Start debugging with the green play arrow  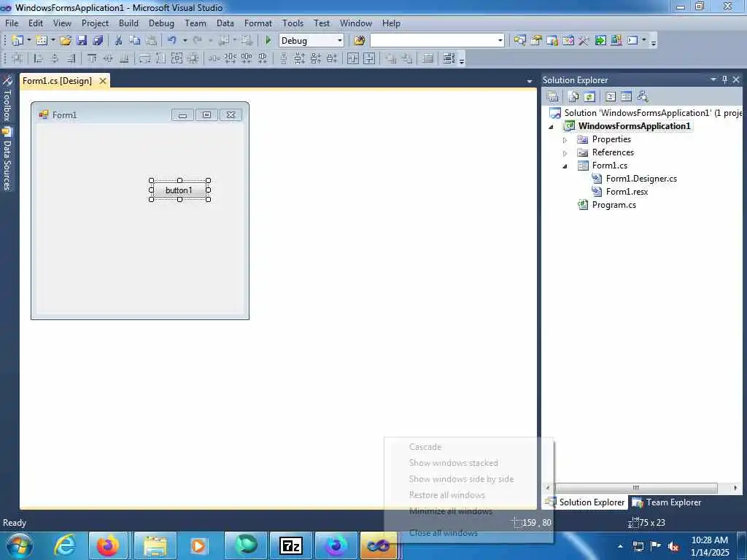pos(268,41)
